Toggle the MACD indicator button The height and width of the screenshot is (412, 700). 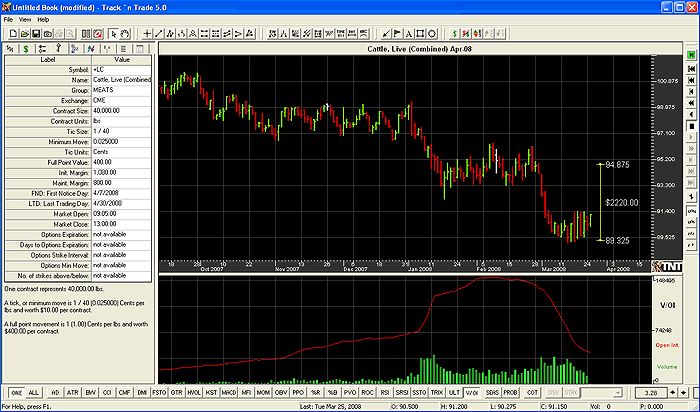(229, 393)
